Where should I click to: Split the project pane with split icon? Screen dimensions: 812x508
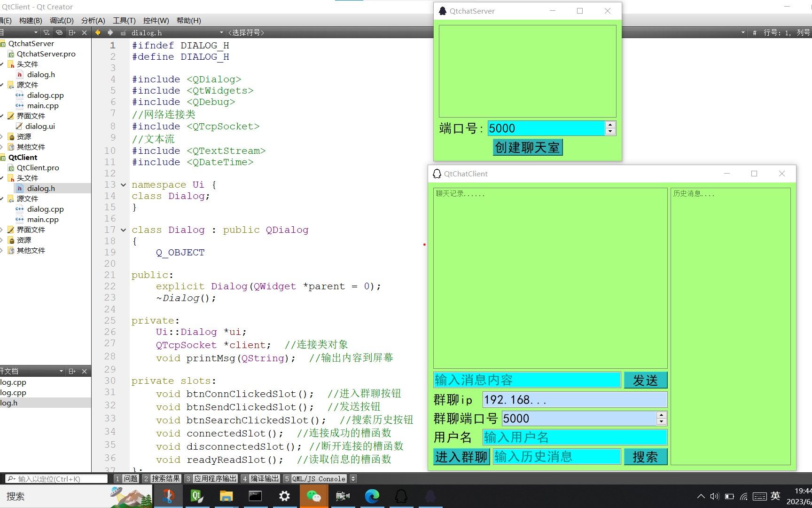click(72, 32)
